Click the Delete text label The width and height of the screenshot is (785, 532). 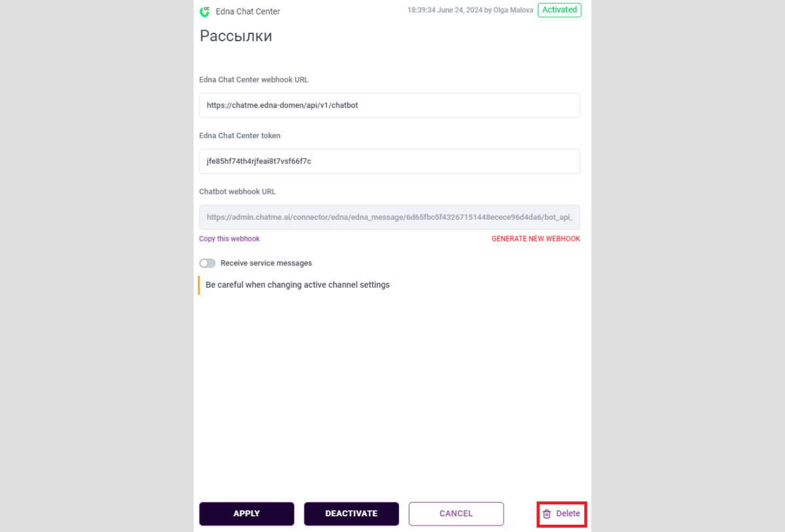click(x=568, y=514)
